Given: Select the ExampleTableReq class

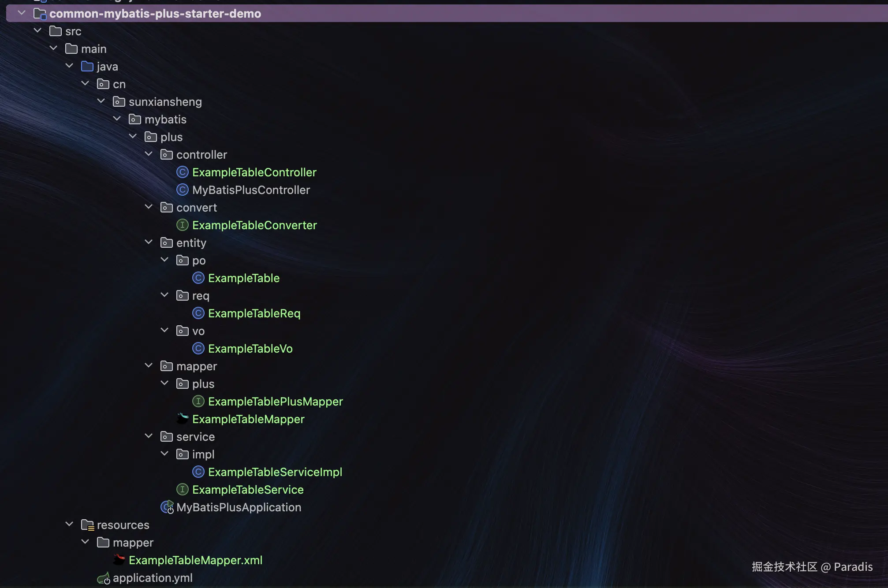Looking at the screenshot, I should click(254, 313).
